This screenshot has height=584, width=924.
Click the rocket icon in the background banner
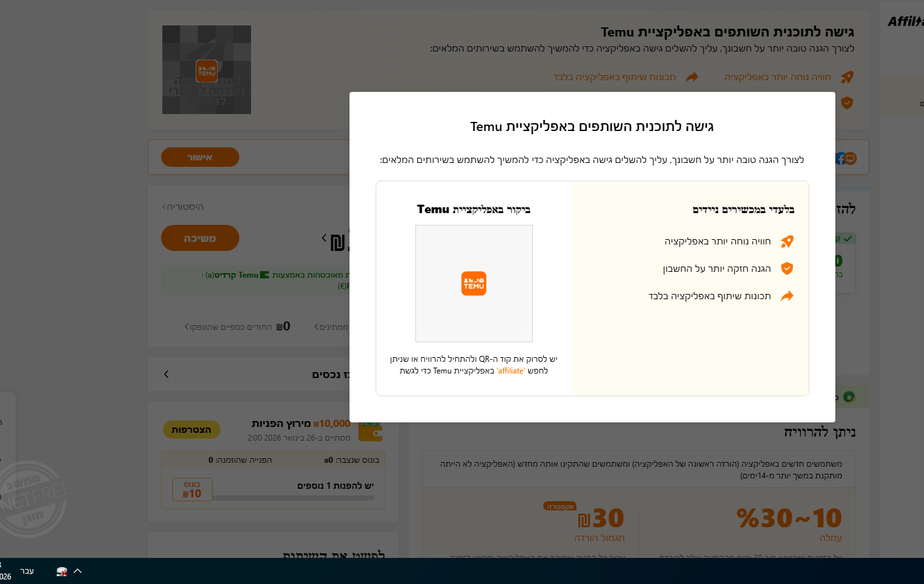[x=846, y=77]
